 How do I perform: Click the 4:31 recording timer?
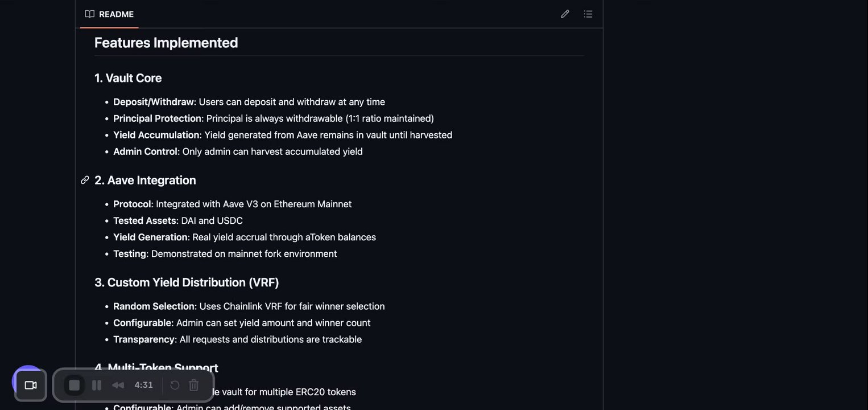[143, 386]
